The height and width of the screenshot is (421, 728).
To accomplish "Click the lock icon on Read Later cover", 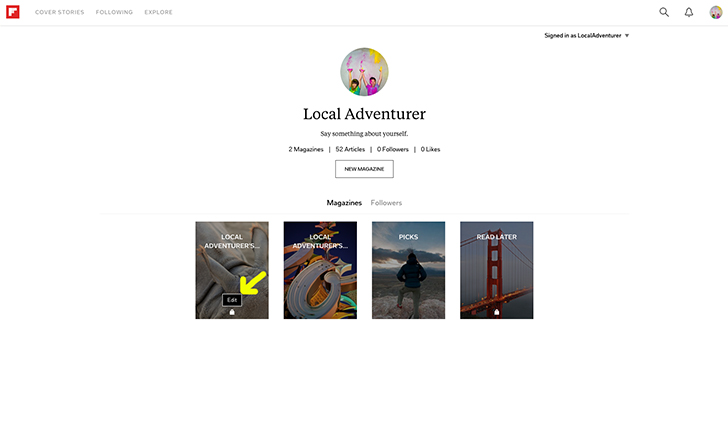I will point(496,312).
